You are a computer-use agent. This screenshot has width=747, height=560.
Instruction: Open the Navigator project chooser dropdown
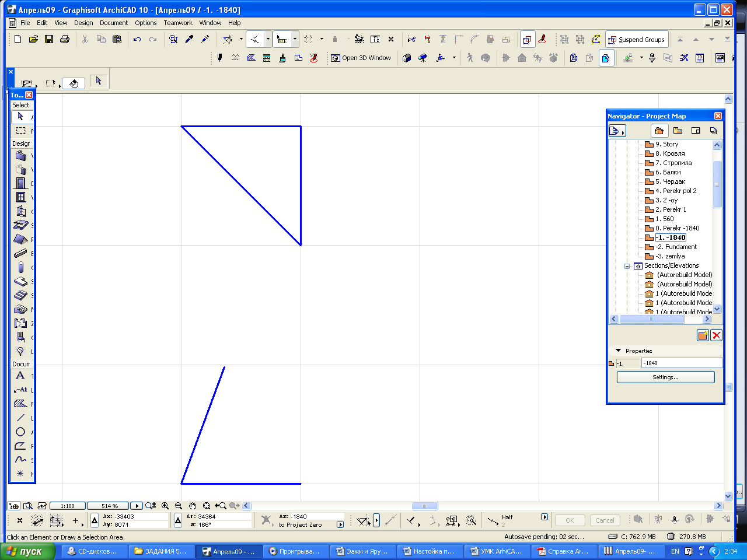pos(617,131)
